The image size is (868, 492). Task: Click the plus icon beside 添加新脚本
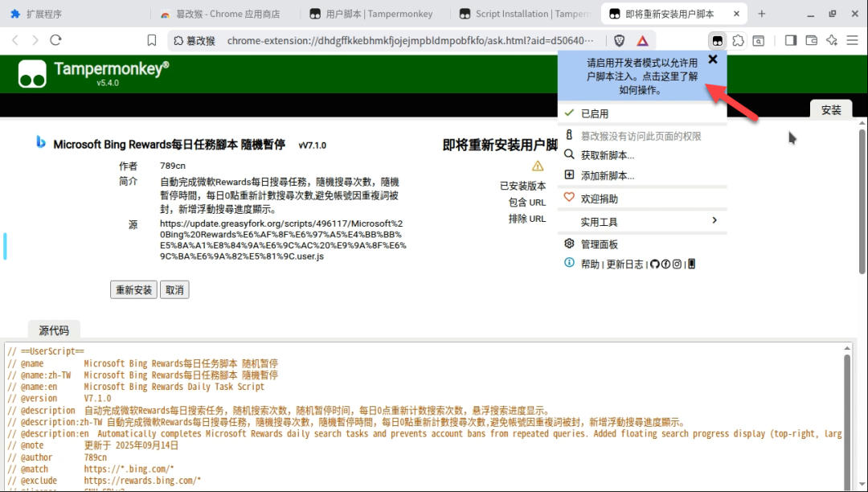click(569, 174)
